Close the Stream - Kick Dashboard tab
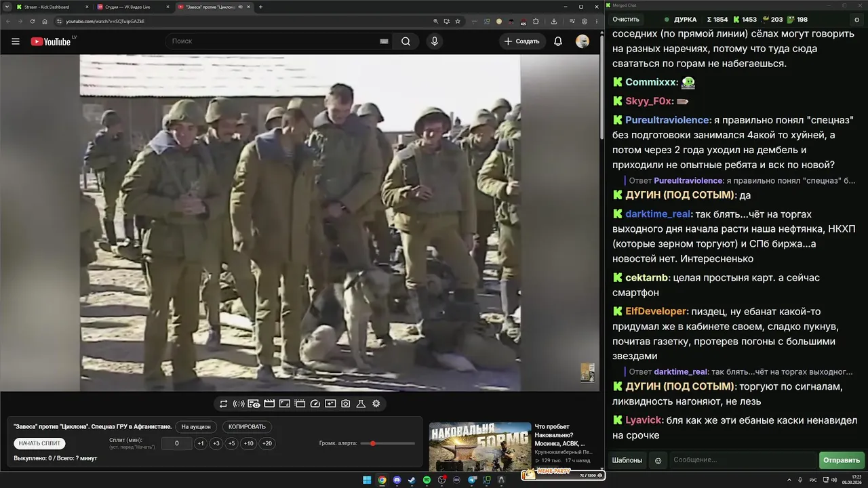The height and width of the screenshot is (488, 868). pos(86,7)
